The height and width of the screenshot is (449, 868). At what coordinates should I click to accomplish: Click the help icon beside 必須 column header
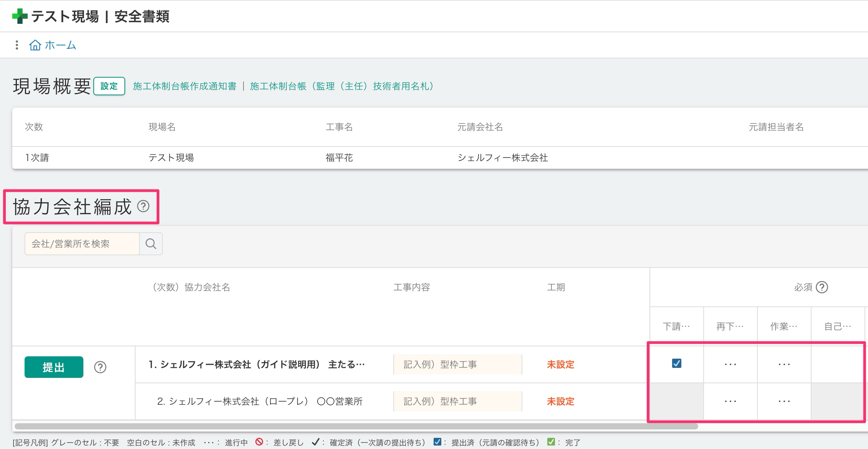point(822,287)
